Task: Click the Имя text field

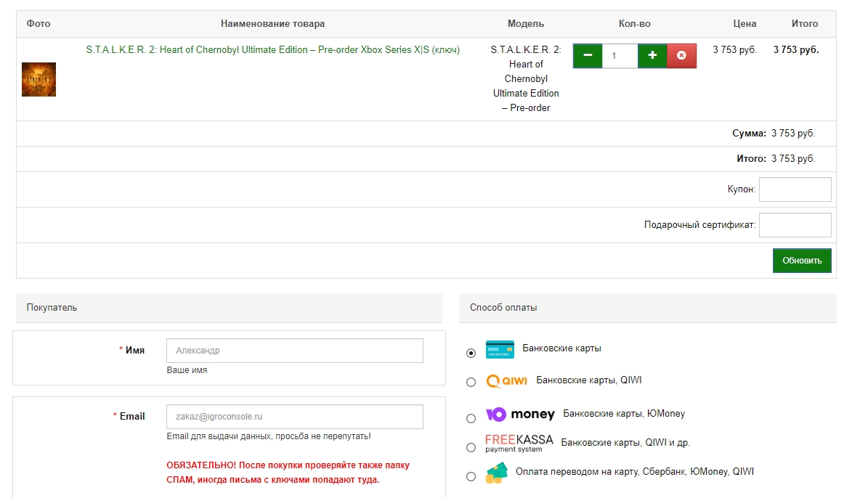Action: 294,350
